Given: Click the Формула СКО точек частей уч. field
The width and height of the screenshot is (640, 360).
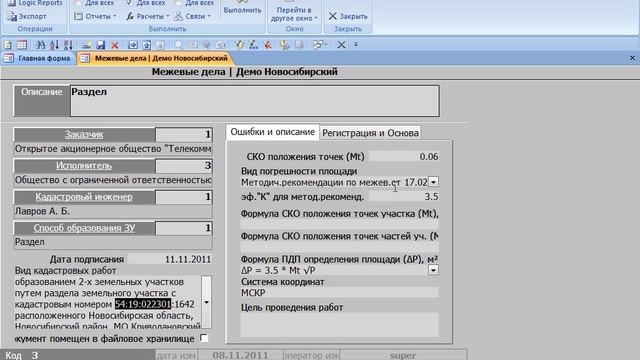Looking at the screenshot, I should pyautogui.click(x=340, y=247).
